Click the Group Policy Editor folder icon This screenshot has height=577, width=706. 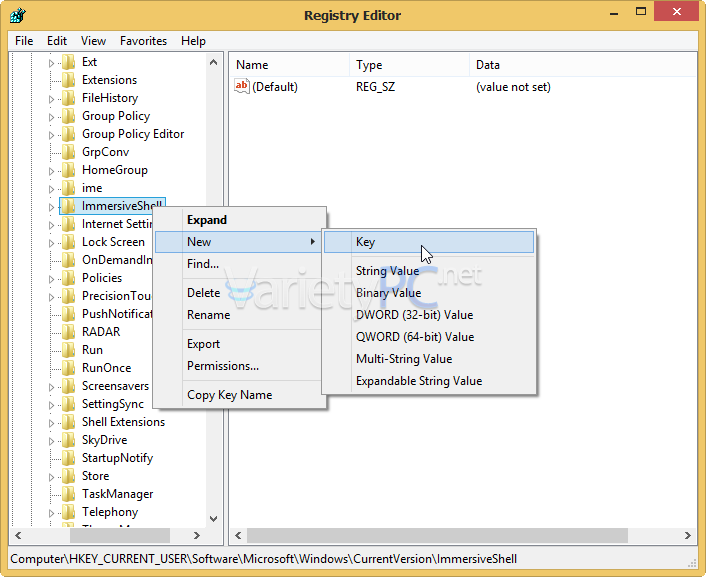pyautogui.click(x=68, y=134)
